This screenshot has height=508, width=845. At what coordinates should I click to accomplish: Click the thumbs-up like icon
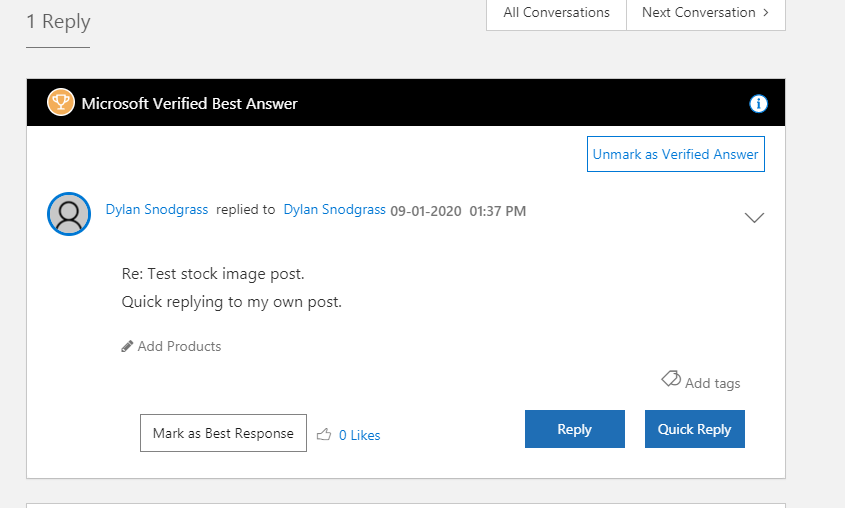click(x=324, y=434)
